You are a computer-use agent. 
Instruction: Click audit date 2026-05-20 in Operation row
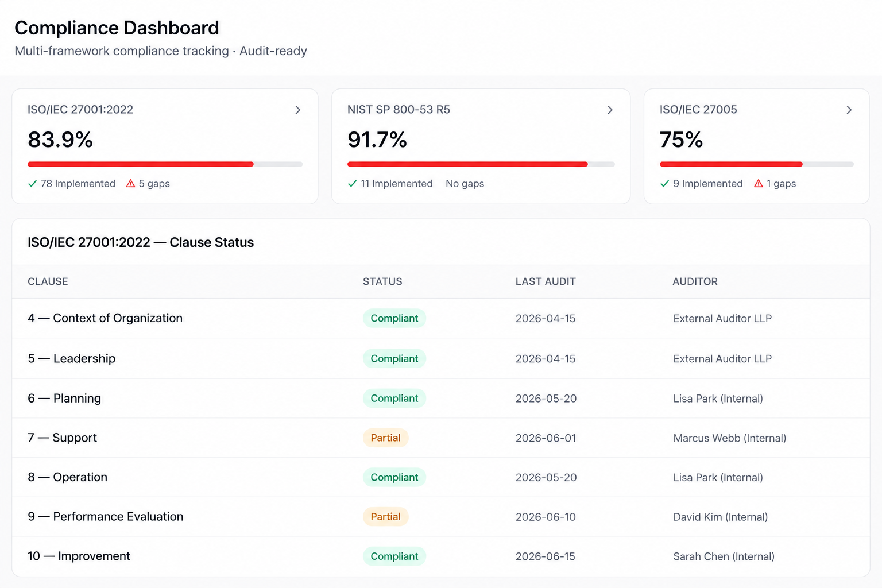tap(546, 478)
